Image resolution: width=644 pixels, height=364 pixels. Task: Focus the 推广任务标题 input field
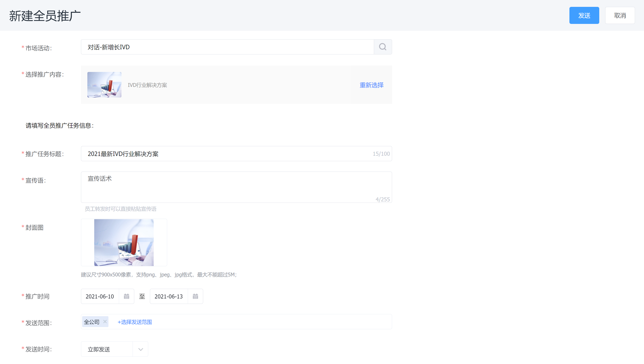tap(236, 154)
